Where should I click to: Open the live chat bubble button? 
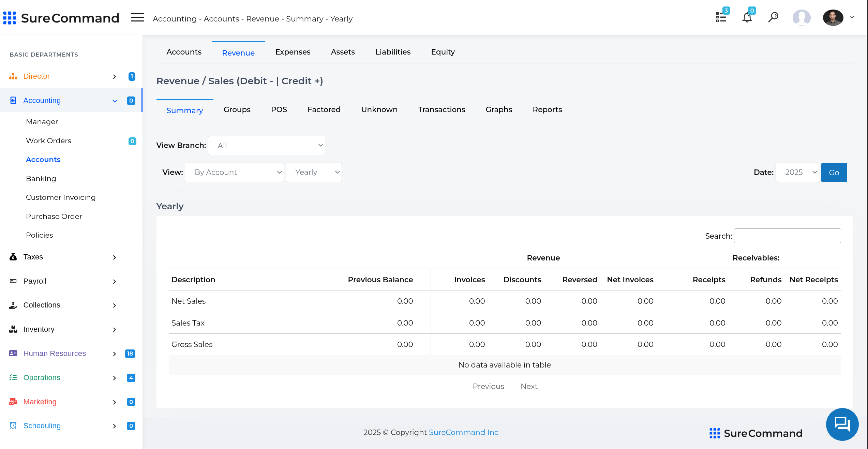842,424
